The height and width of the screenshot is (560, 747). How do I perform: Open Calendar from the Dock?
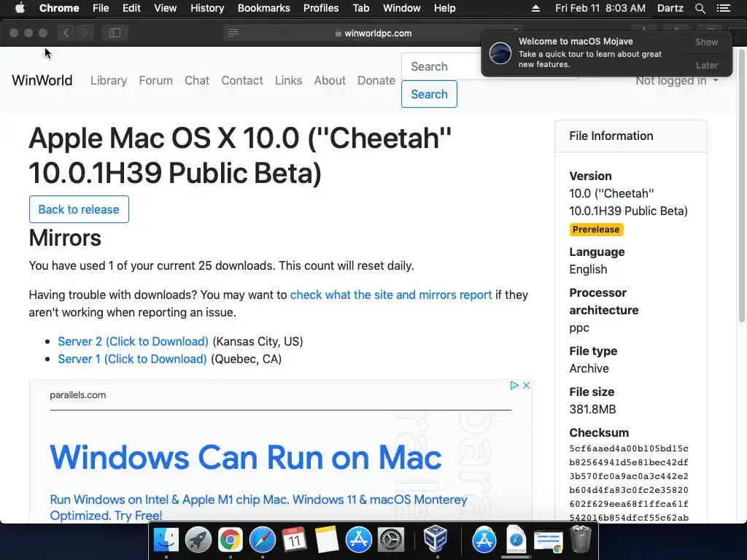[295, 540]
